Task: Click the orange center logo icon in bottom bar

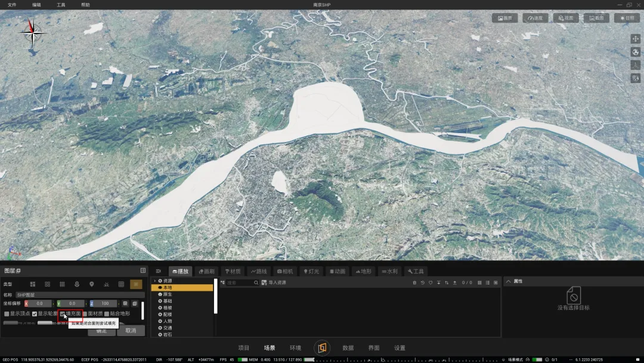Action: click(x=322, y=347)
